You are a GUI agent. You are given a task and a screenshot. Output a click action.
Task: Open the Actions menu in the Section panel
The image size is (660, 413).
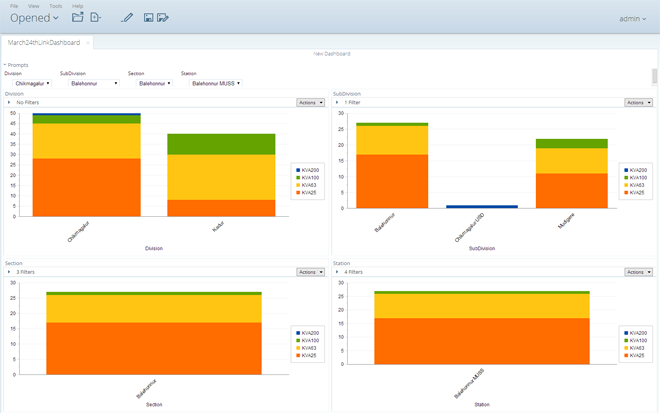point(311,272)
